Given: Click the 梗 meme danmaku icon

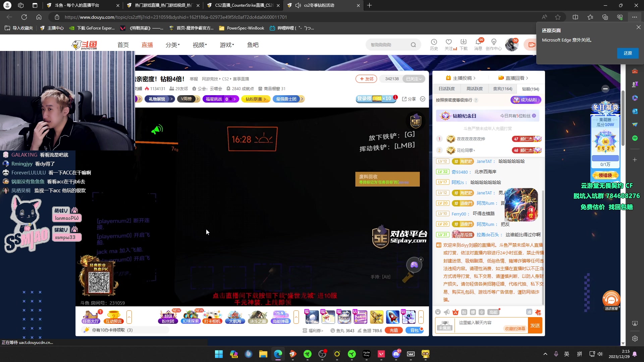Looking at the screenshot, I should tap(473, 312).
